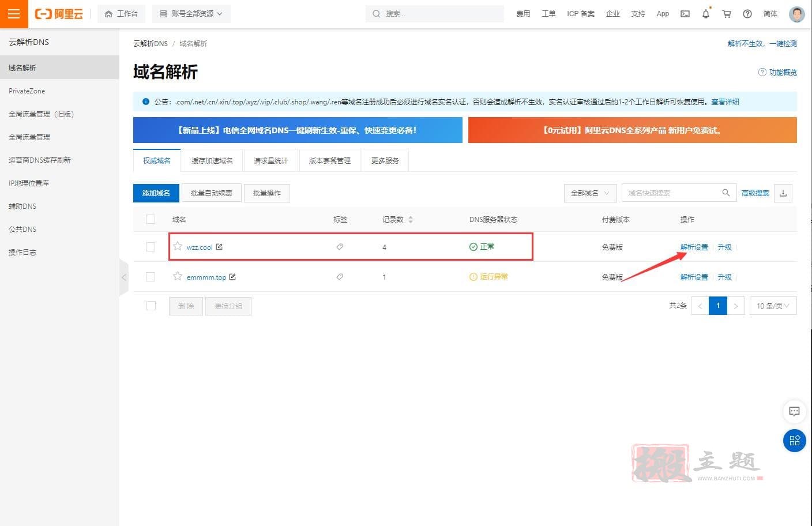Click 批量自动续费 button
Image resolution: width=812 pixels, height=526 pixels.
click(211, 193)
